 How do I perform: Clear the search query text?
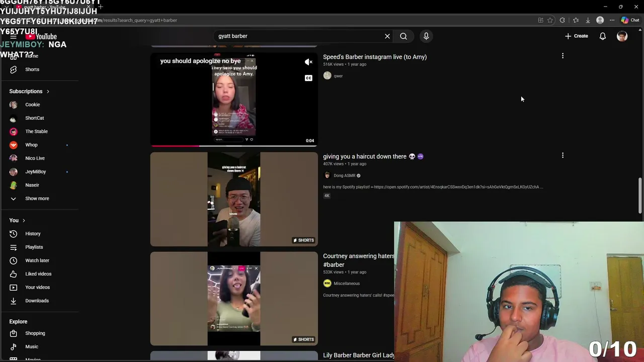point(387,36)
